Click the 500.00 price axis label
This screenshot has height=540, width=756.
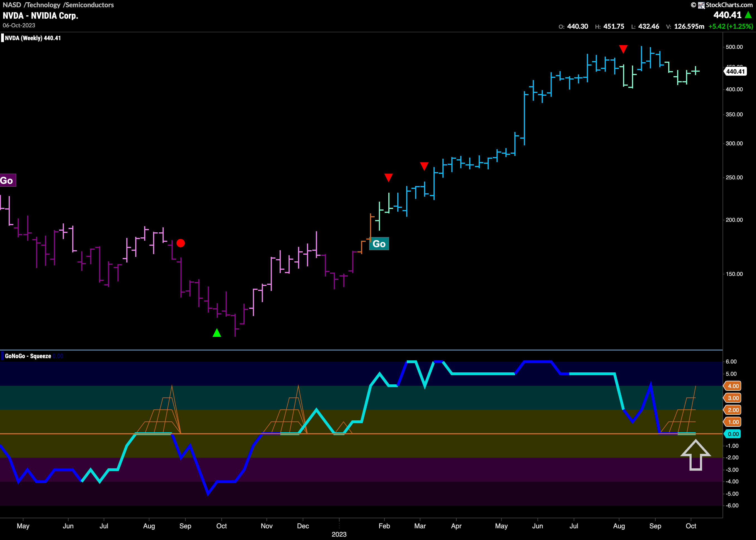[x=734, y=47]
